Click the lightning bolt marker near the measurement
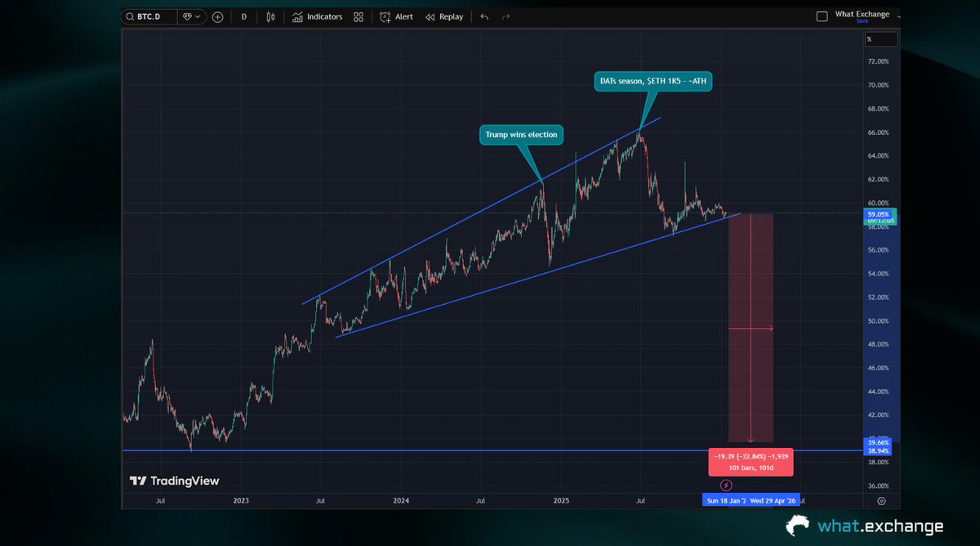Image resolution: width=980 pixels, height=546 pixels. (x=724, y=485)
